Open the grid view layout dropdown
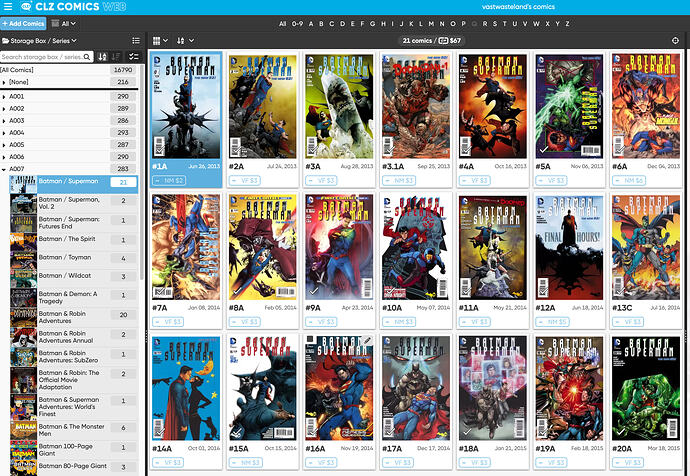This screenshot has height=476, width=690. pyautogui.click(x=160, y=40)
